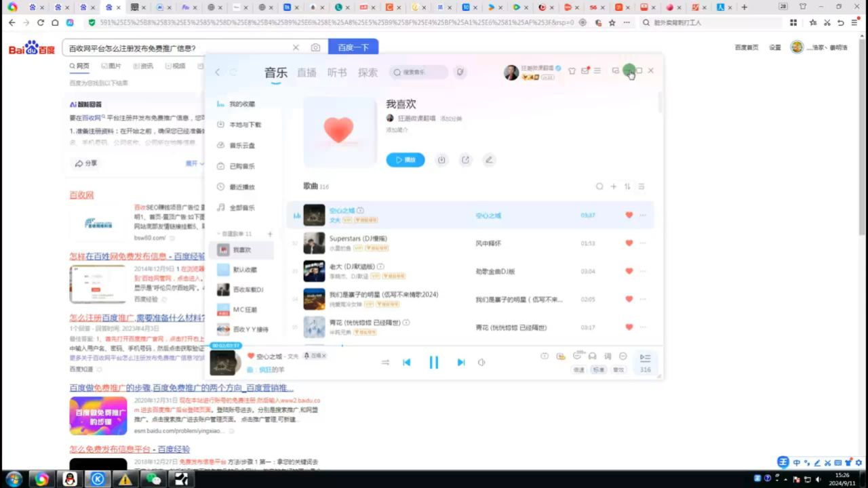This screenshot has width=868, height=488.
Task: Click the share playlist icon
Action: tap(465, 160)
